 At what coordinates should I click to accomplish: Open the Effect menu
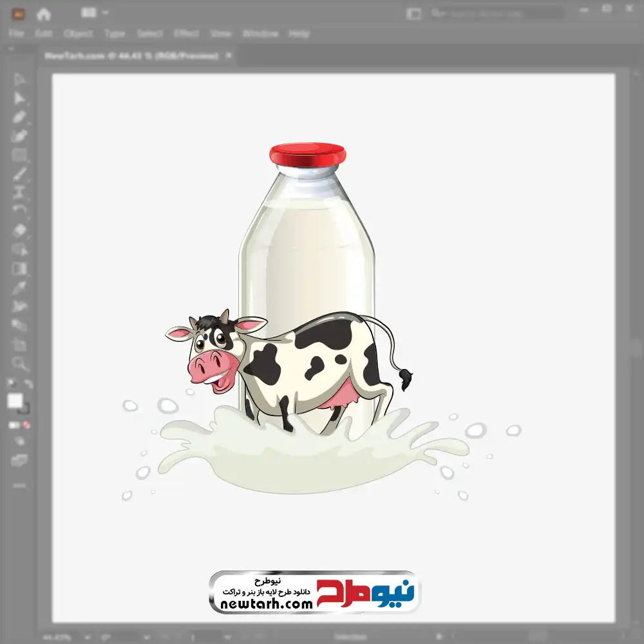coord(186,33)
